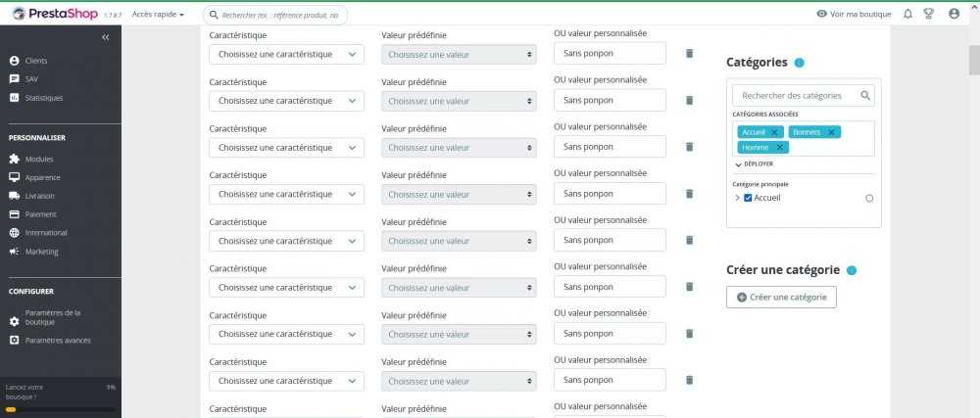Click the Créer une catégorie button
Image resolution: width=980 pixels, height=418 pixels.
coord(781,297)
